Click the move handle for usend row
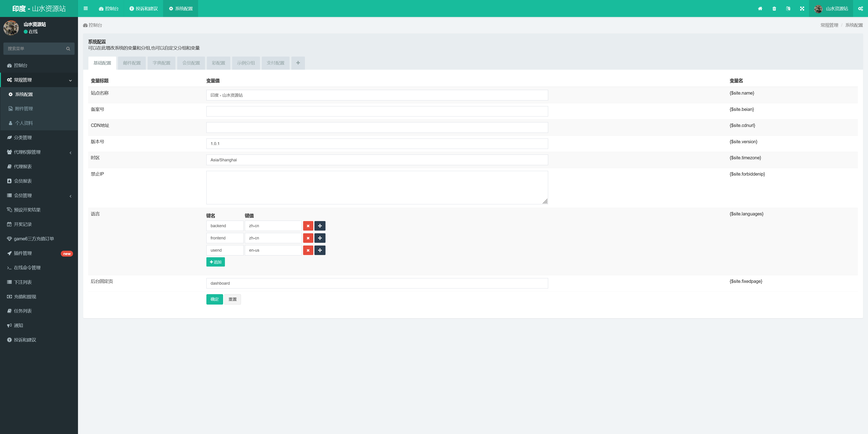The image size is (868, 434). coord(320,250)
